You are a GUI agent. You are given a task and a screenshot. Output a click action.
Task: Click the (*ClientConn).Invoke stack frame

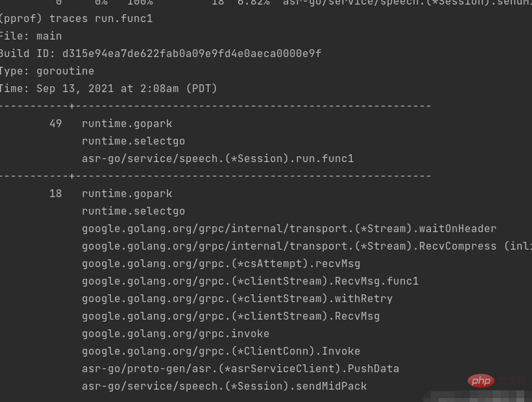(221, 351)
